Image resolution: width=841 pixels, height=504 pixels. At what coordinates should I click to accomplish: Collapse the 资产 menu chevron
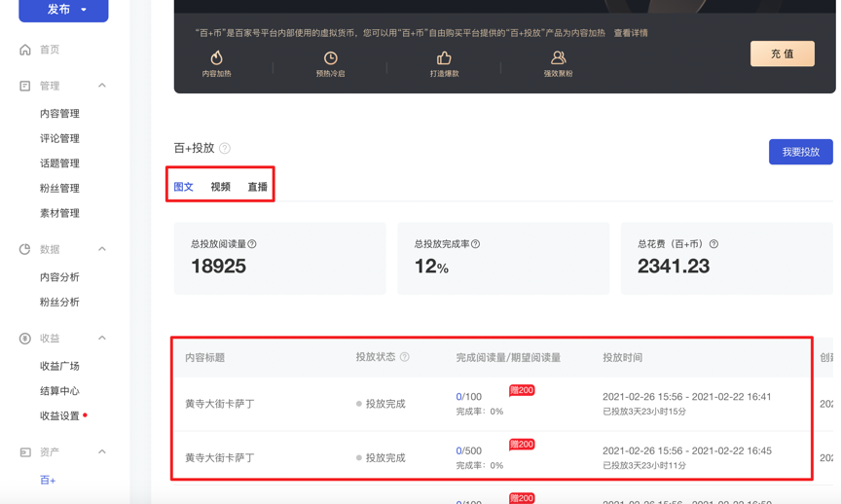click(x=102, y=451)
